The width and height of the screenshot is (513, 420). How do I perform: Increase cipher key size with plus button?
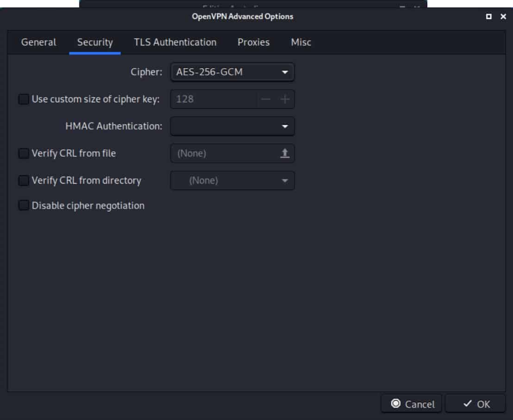pyautogui.click(x=285, y=99)
